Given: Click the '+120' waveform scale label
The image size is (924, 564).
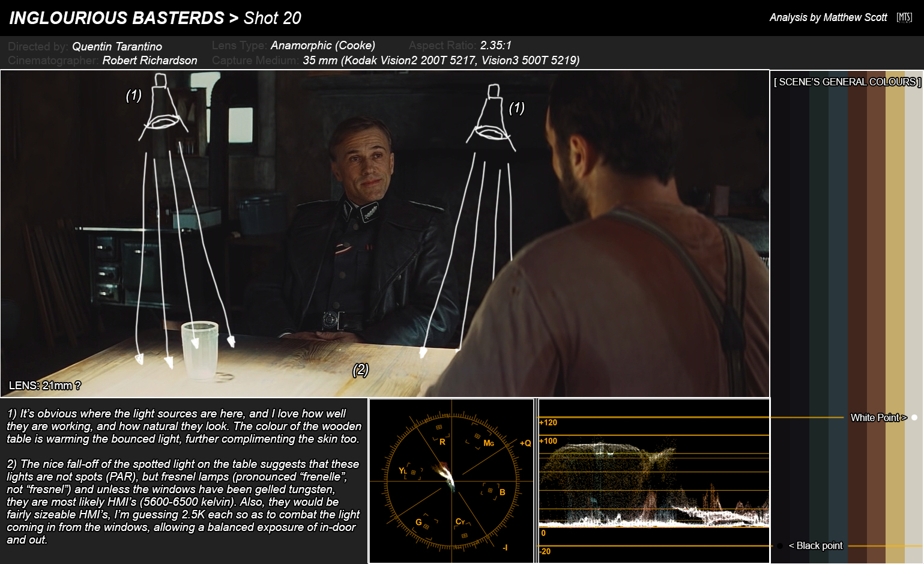Looking at the screenshot, I should tap(548, 422).
